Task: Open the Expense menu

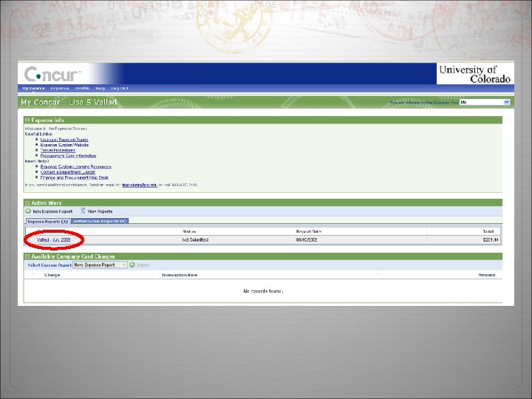Action: coord(60,88)
